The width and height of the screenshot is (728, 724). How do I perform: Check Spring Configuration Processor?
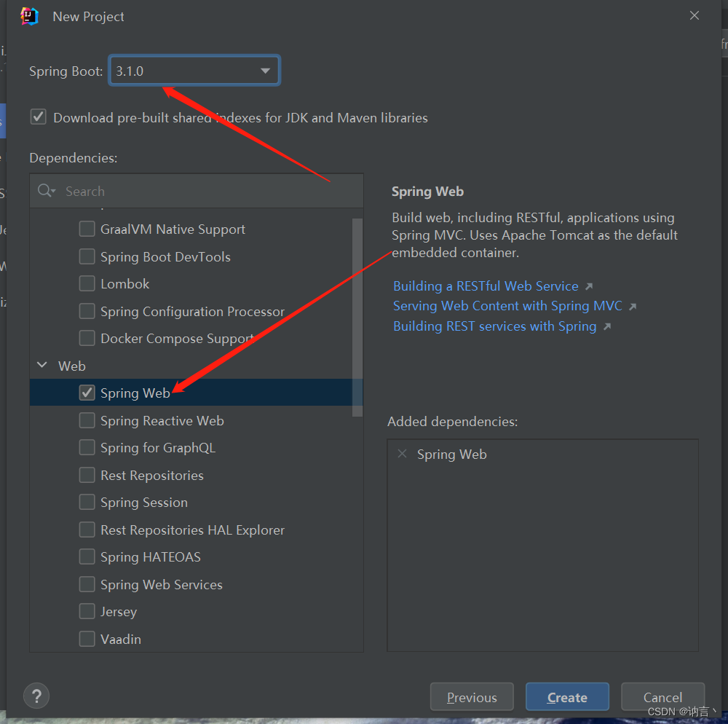87,311
